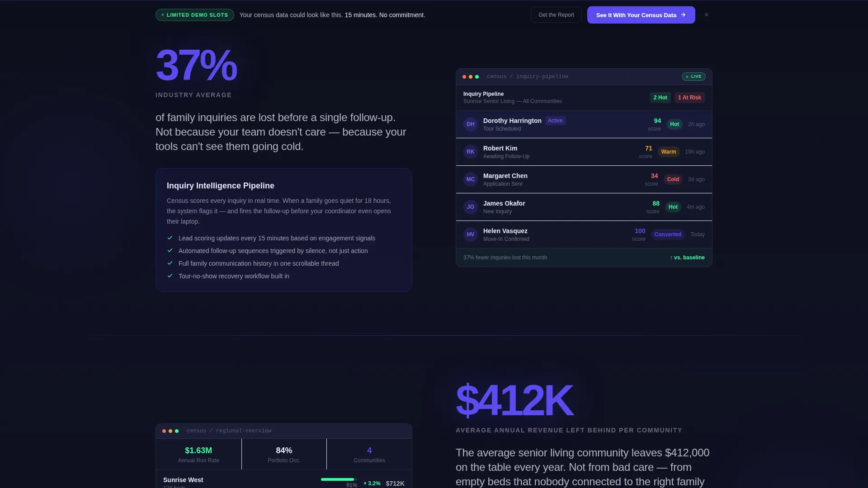This screenshot has width=868, height=488.
Task: Click the LIVE status badge
Action: coord(693,77)
